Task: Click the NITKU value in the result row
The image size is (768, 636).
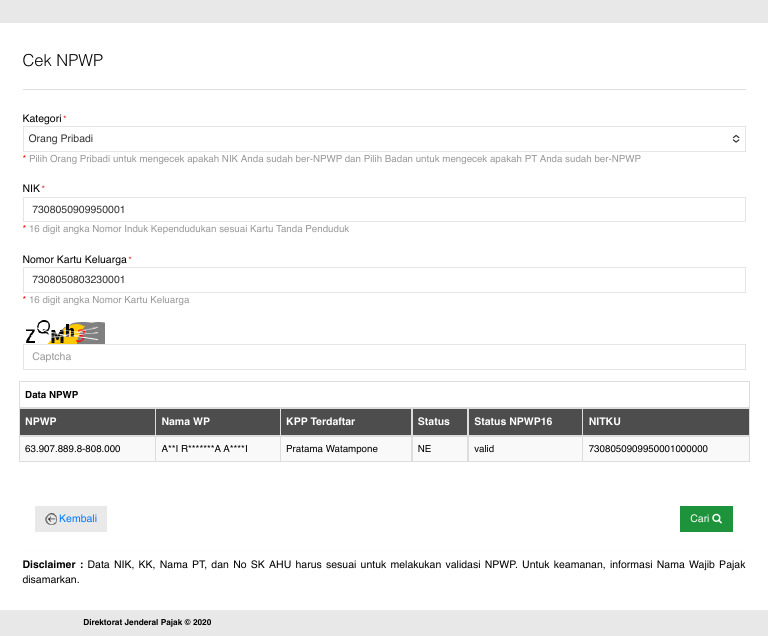Action: (x=650, y=449)
